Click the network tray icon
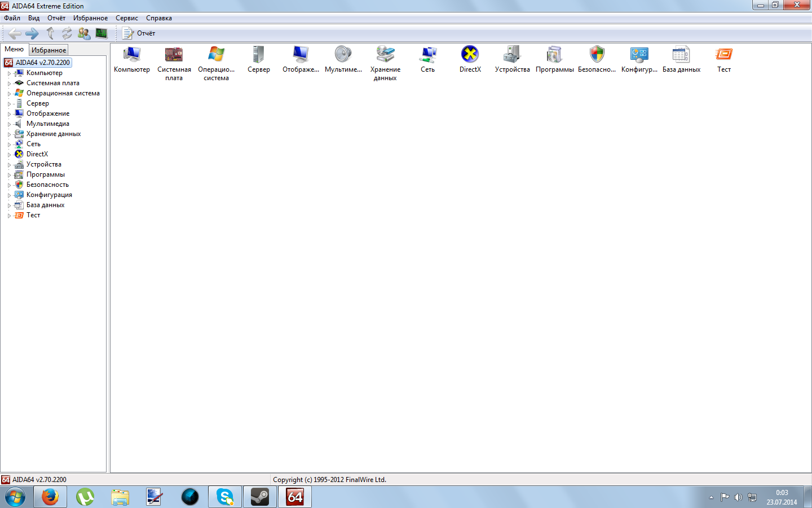Image resolution: width=812 pixels, height=508 pixels. [x=752, y=497]
